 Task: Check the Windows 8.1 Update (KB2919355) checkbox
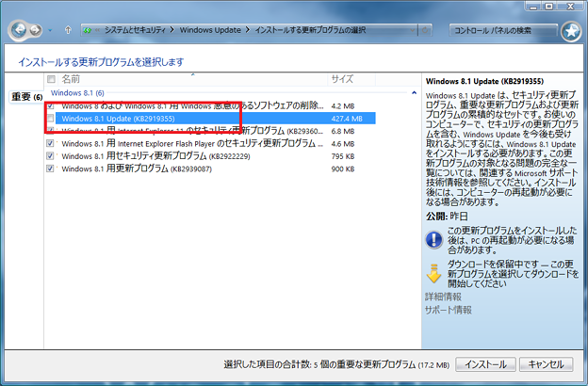point(50,119)
